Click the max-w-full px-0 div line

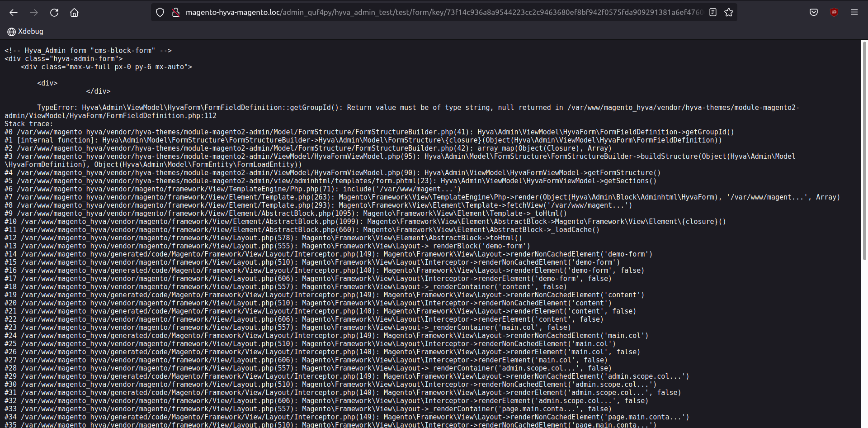point(106,67)
